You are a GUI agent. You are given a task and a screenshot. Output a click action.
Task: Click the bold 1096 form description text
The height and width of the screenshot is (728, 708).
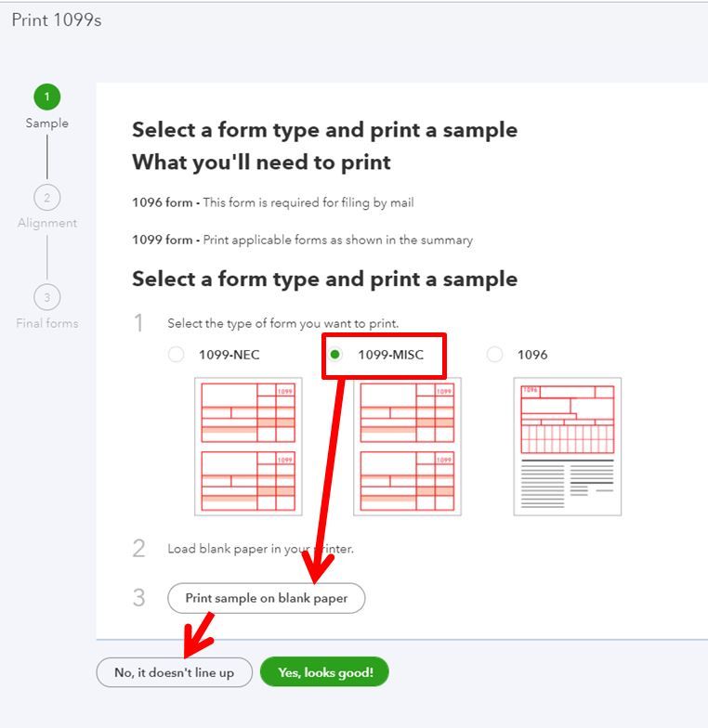pyautogui.click(x=162, y=202)
